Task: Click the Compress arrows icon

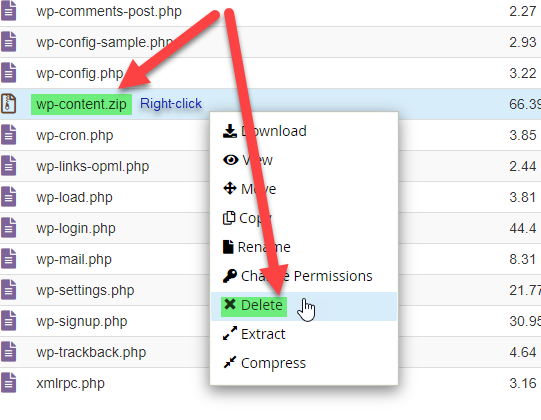Action: pos(230,362)
